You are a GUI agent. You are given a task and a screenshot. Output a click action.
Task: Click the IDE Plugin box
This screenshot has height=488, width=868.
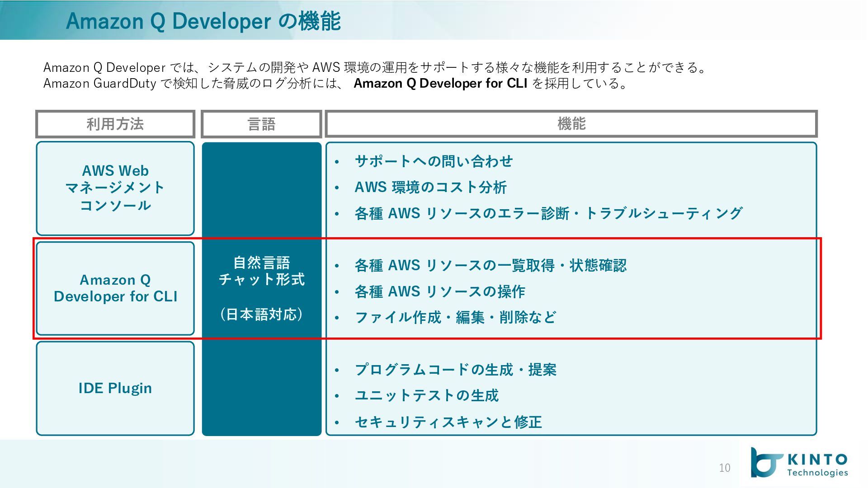[115, 388]
